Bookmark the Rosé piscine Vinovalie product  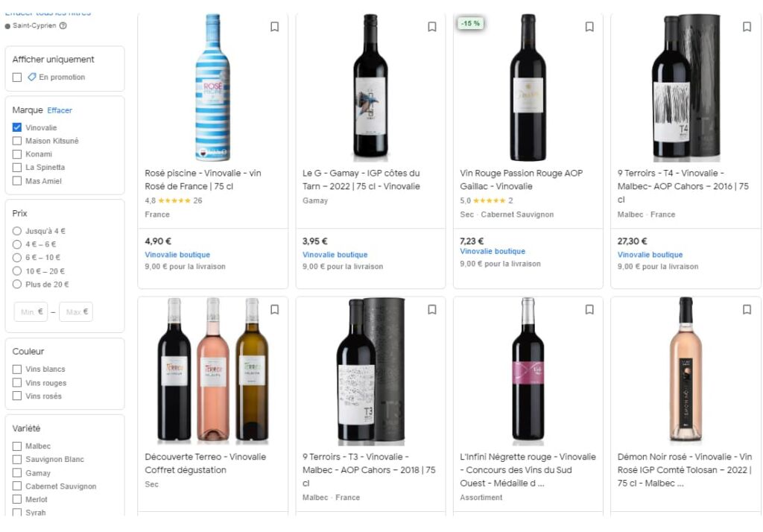click(x=274, y=27)
